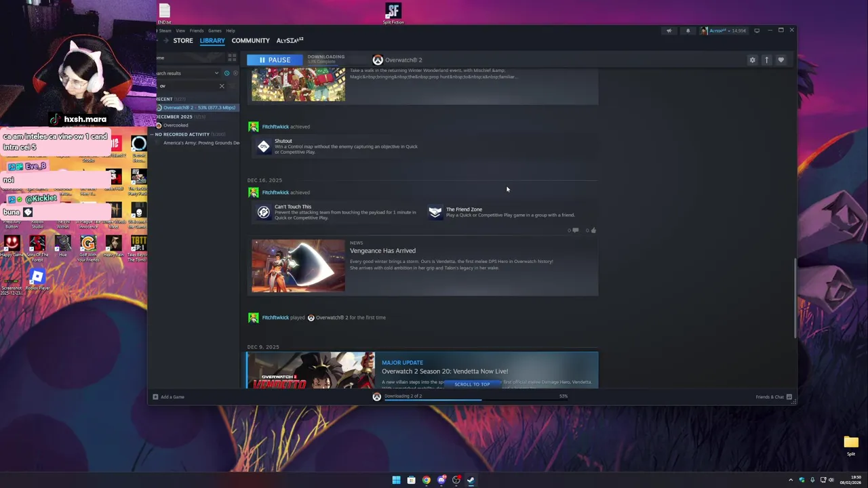The height and width of the screenshot is (488, 868).
Task: Click the Overwatch 2 logo in header
Action: tap(378, 60)
